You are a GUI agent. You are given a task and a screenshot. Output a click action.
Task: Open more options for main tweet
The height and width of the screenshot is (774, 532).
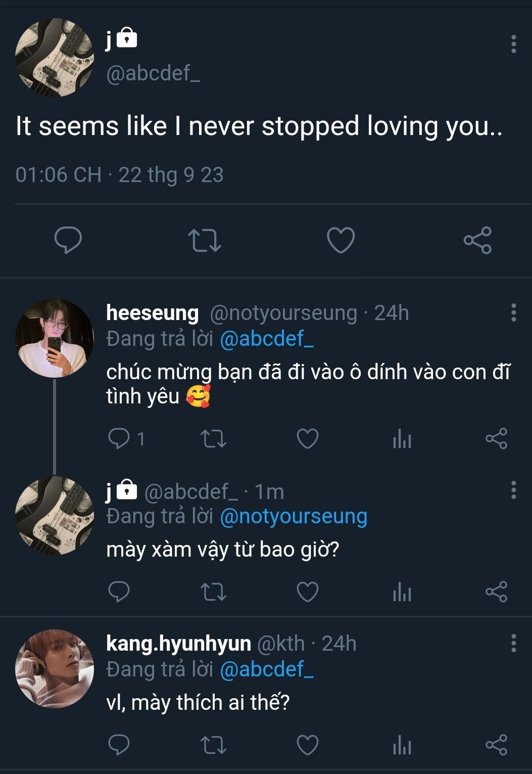click(513, 44)
